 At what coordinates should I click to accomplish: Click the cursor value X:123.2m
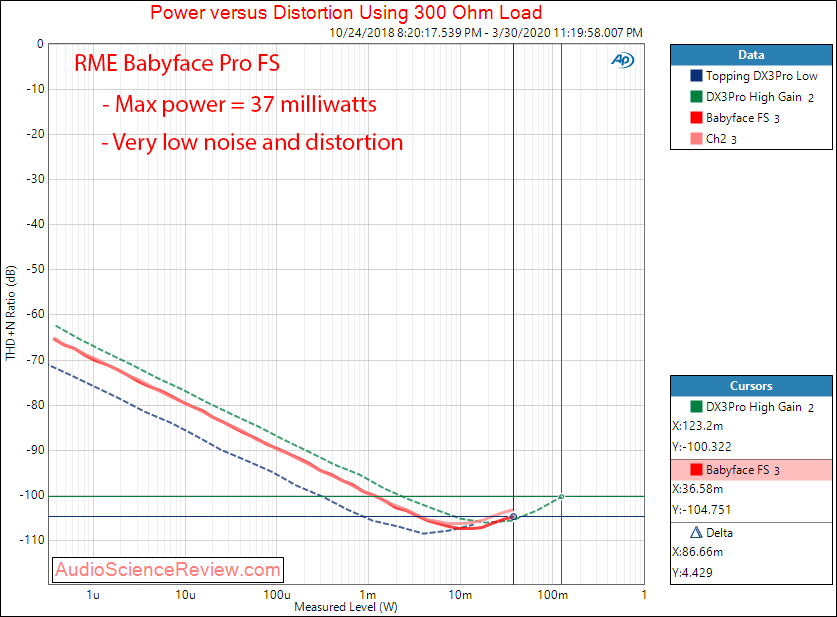698,426
